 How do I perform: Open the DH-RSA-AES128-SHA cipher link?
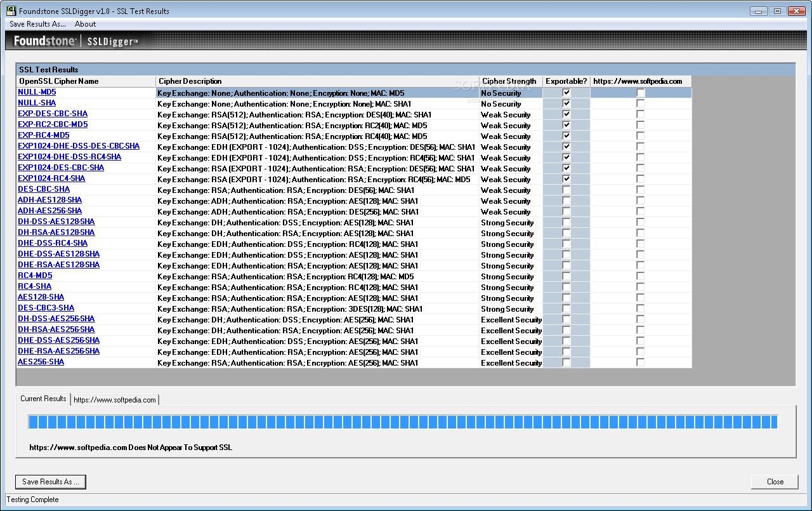(56, 232)
